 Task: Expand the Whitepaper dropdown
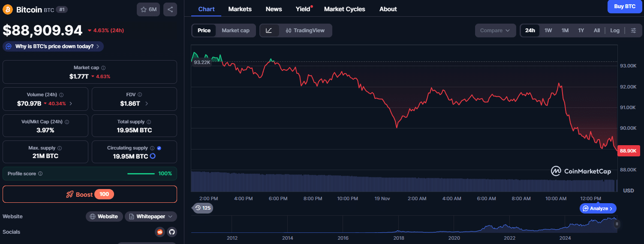[151, 217]
